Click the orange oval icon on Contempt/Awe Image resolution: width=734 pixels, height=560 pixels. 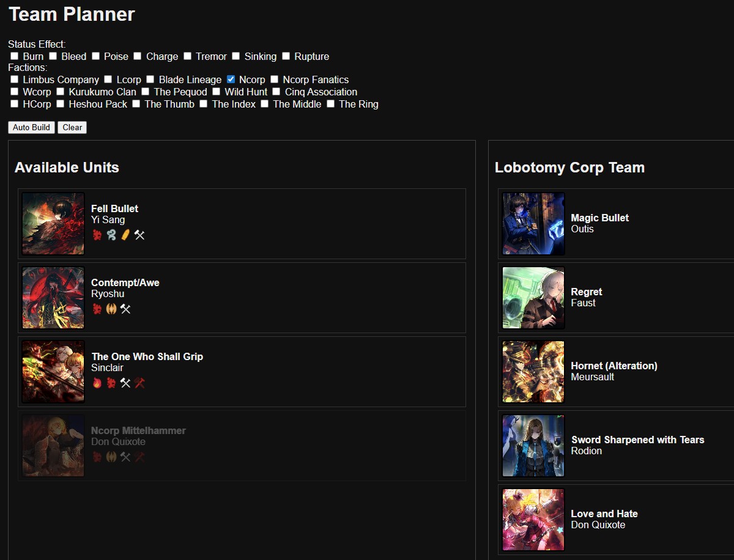pyautogui.click(x=111, y=309)
